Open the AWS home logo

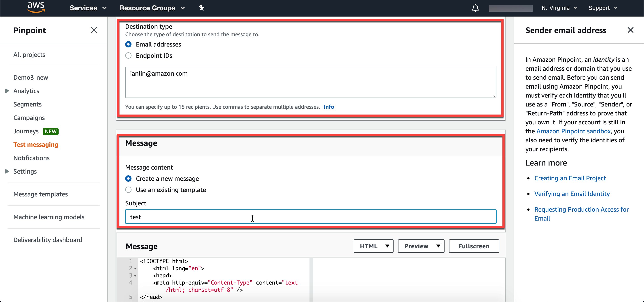point(36,8)
